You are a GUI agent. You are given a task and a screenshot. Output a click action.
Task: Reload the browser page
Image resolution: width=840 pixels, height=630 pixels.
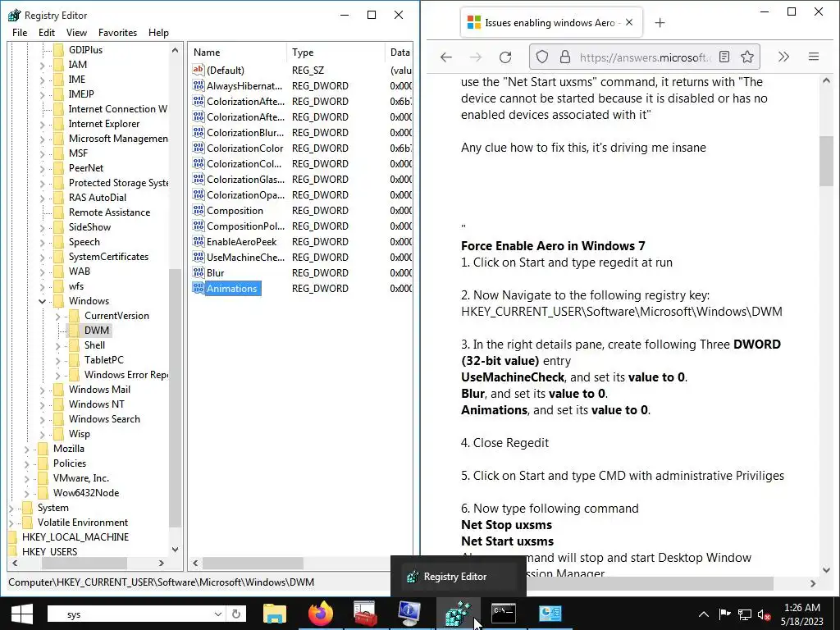(505, 57)
